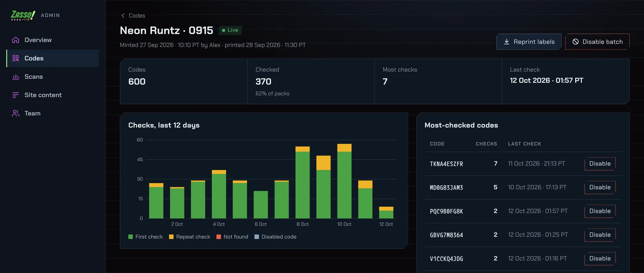Click the Scans bar chart icon

pos(16,77)
